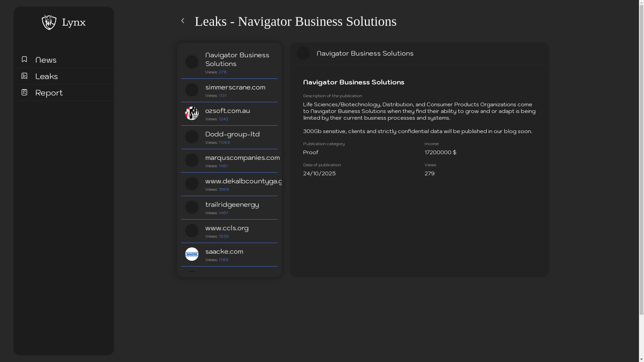Screen dimensions: 644x362
Task: Click avatar in Navigator Business Solutions header
Action: pyautogui.click(x=303, y=53)
